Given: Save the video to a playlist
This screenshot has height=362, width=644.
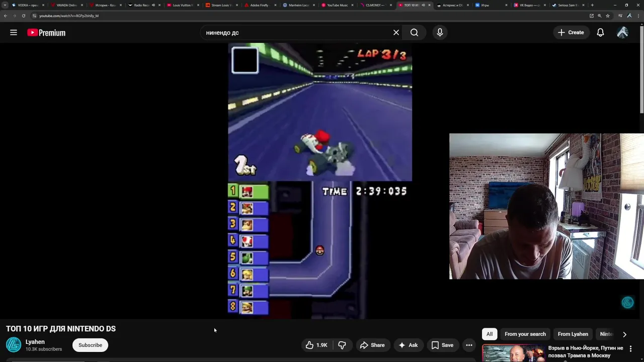Looking at the screenshot, I should [x=442, y=345].
